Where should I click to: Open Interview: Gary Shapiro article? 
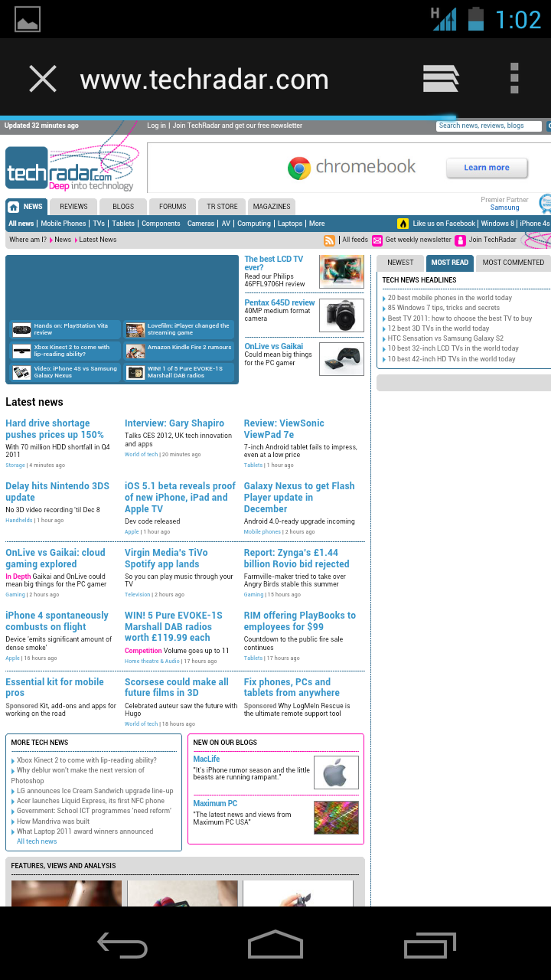174,423
